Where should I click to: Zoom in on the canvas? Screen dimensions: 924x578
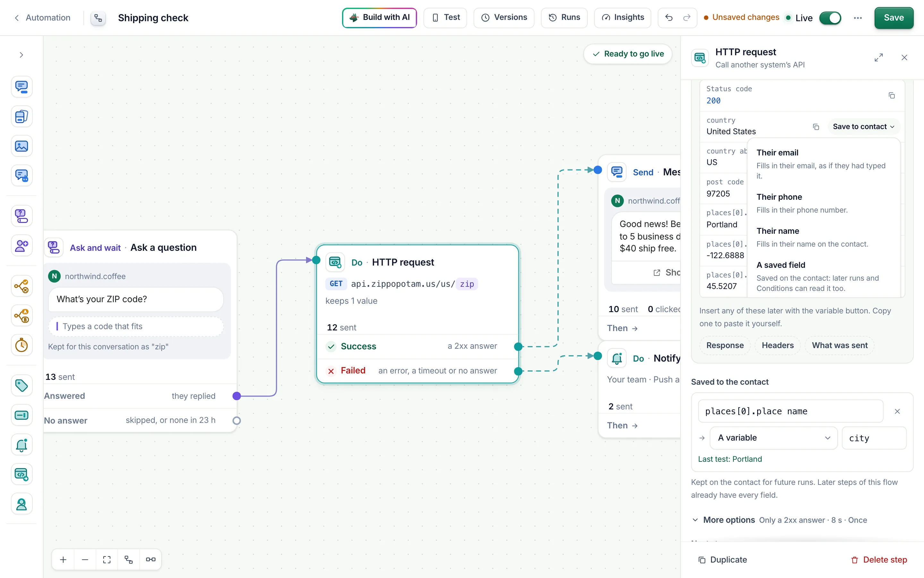(x=64, y=560)
